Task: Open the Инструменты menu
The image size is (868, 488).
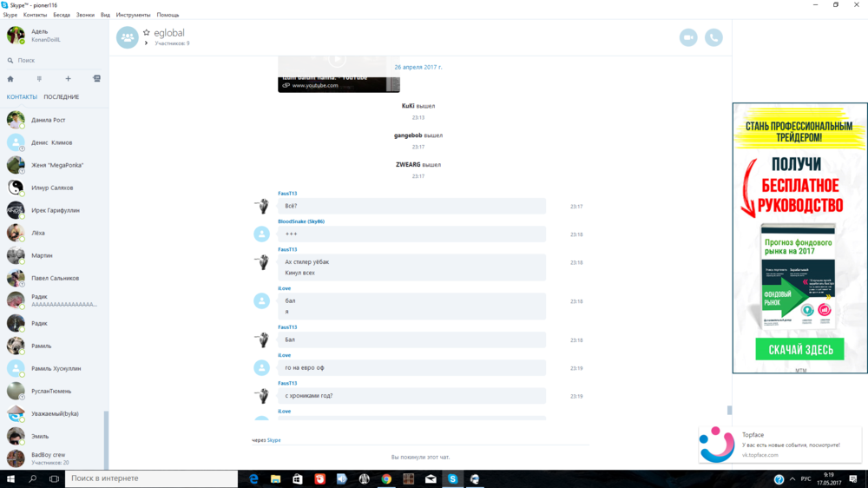Action: 133,15
